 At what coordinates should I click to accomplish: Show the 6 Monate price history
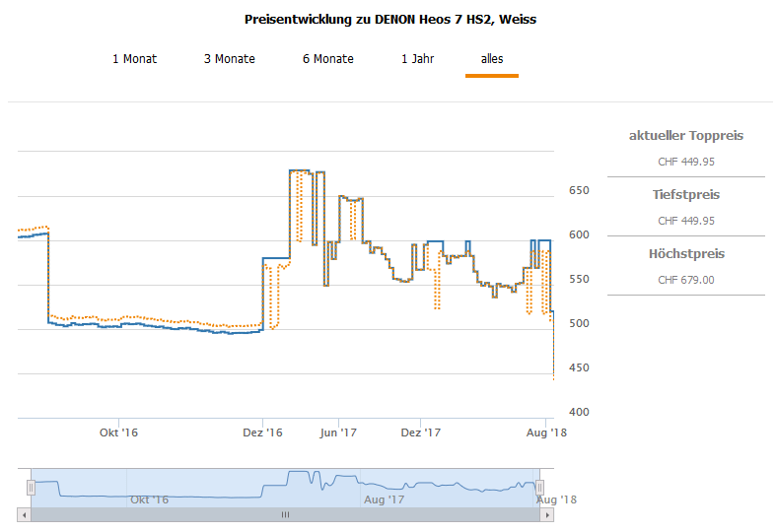(x=328, y=59)
